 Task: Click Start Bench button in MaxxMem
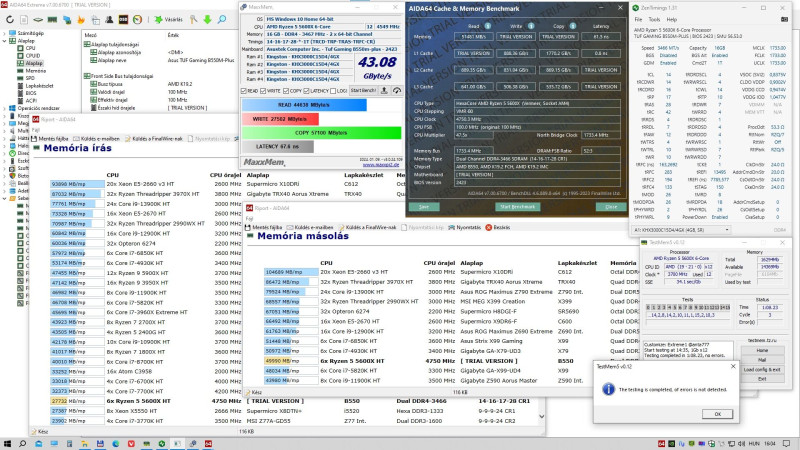(x=363, y=90)
